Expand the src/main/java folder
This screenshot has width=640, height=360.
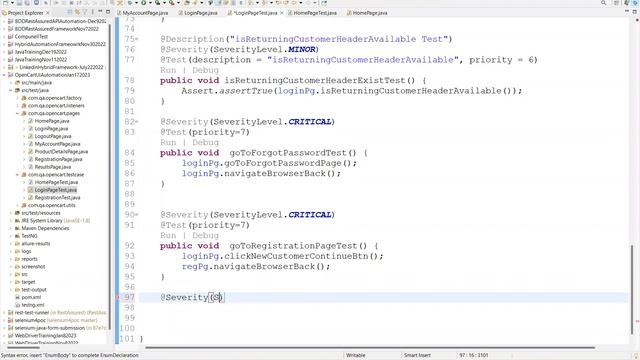point(11,82)
